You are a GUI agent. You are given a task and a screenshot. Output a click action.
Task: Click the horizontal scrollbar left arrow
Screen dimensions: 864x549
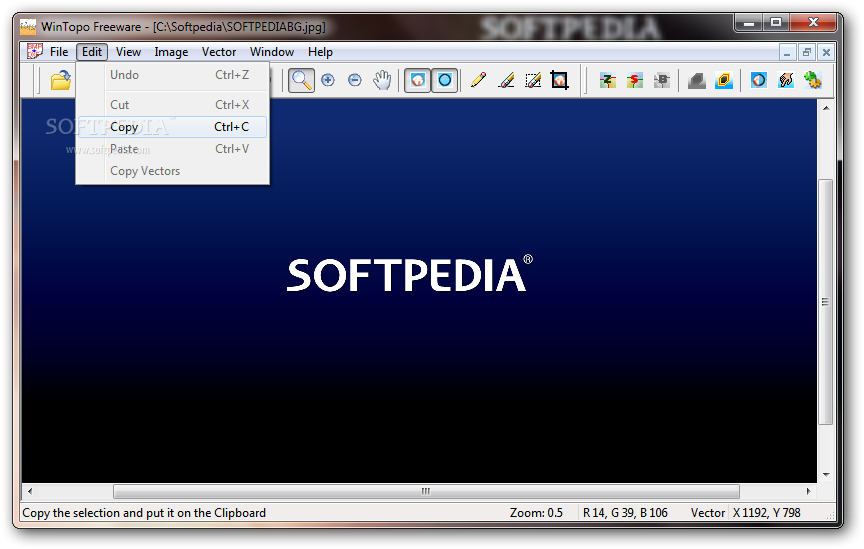[x=30, y=491]
